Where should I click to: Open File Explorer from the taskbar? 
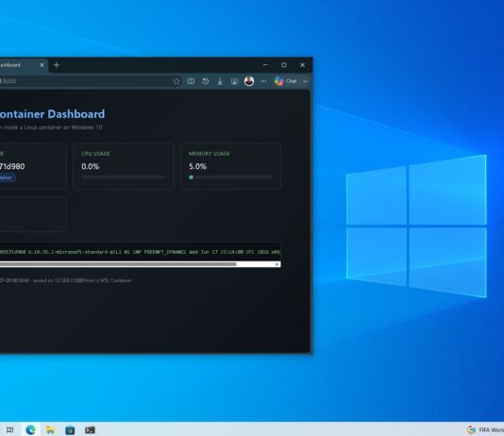coord(50,429)
